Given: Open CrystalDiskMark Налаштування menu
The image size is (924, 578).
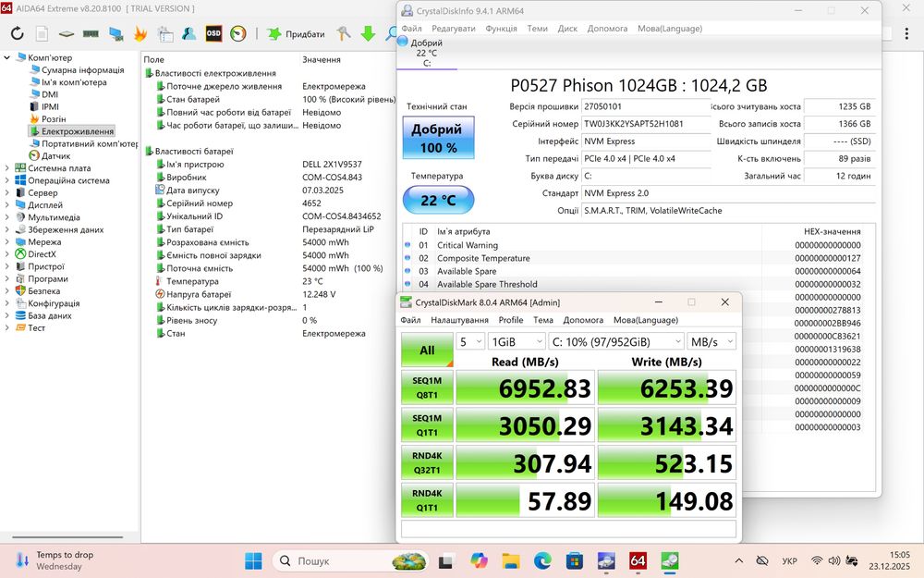Looking at the screenshot, I should coord(459,320).
